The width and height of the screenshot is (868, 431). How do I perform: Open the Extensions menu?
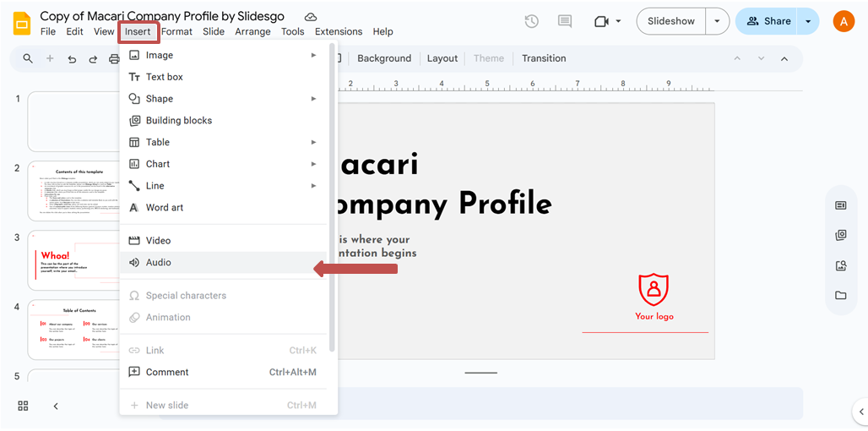(x=339, y=31)
